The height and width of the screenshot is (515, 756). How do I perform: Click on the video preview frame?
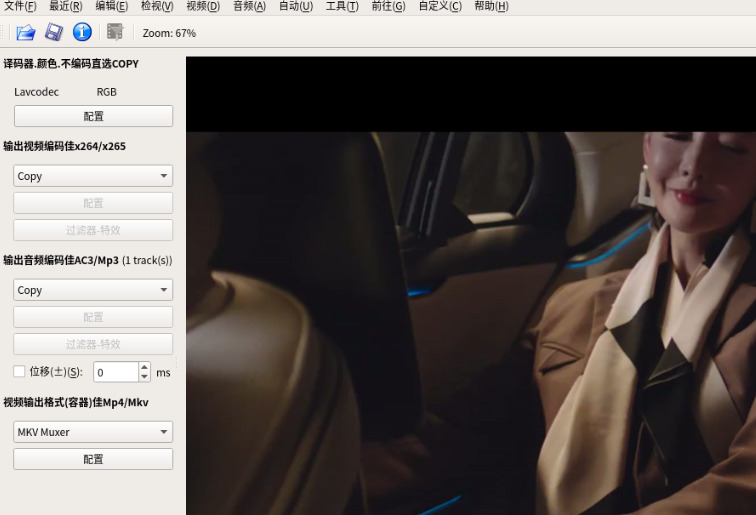click(471, 285)
